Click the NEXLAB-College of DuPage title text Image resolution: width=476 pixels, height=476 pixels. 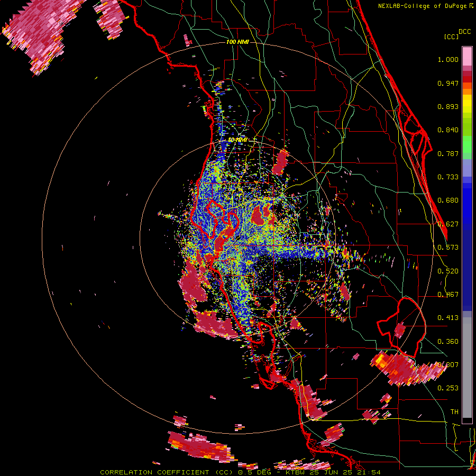pyautogui.click(x=423, y=6)
